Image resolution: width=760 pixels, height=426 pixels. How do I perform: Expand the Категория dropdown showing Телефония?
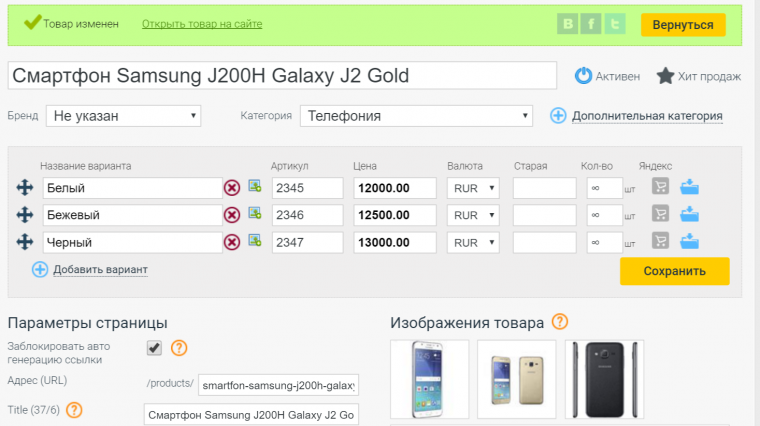pos(416,116)
